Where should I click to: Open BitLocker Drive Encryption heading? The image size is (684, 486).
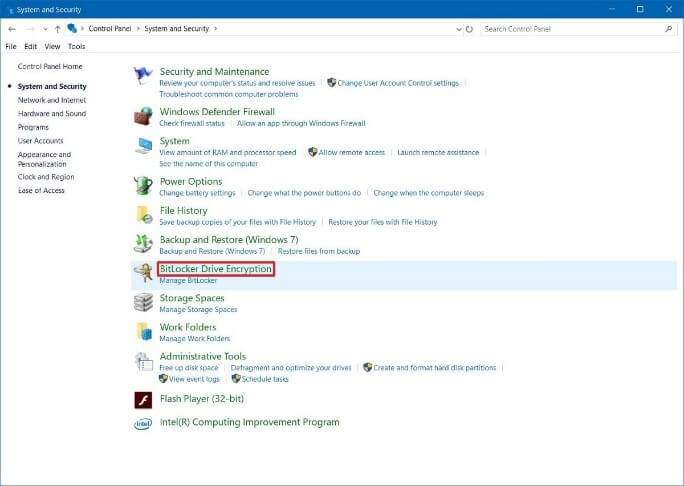tap(216, 269)
